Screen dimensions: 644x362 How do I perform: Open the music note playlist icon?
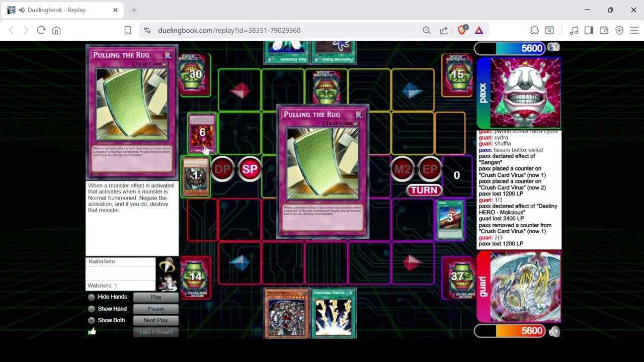tap(574, 30)
